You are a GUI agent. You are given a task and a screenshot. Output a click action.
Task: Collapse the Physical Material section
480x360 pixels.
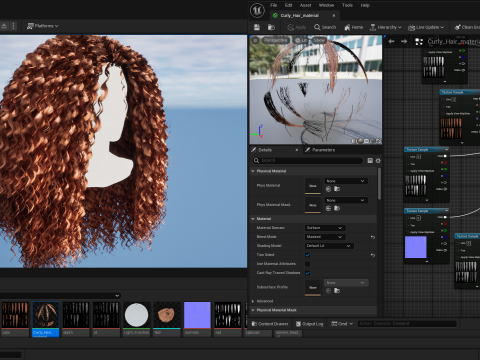point(253,171)
